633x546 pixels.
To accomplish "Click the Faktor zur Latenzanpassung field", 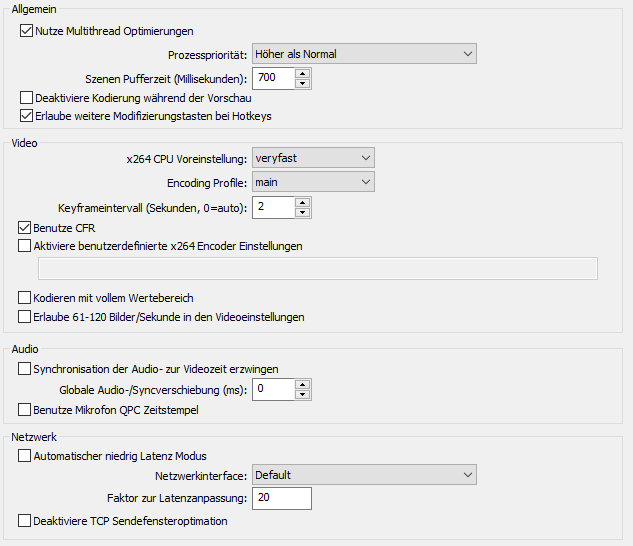I will tap(282, 498).
